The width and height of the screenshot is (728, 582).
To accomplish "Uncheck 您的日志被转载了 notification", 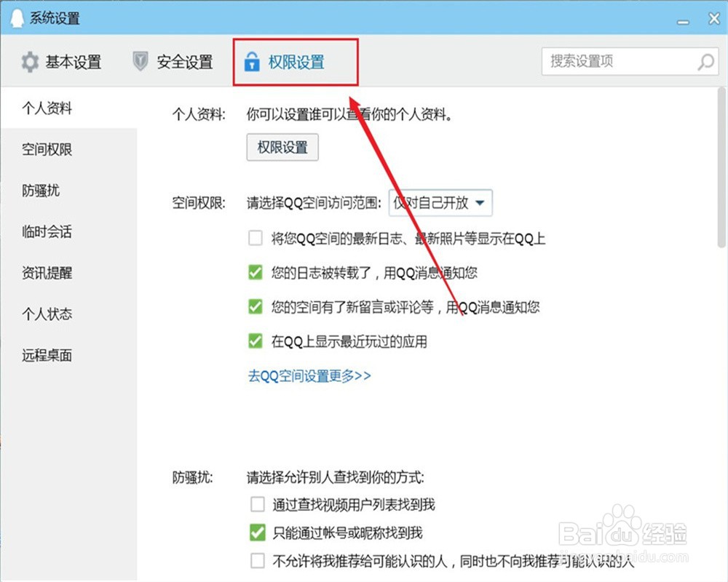I will [256, 272].
